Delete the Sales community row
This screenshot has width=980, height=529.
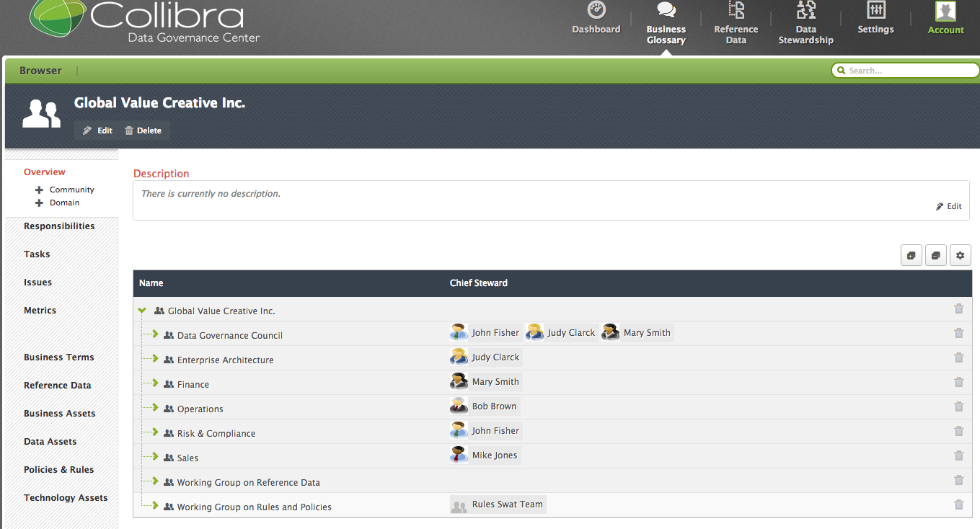point(958,455)
